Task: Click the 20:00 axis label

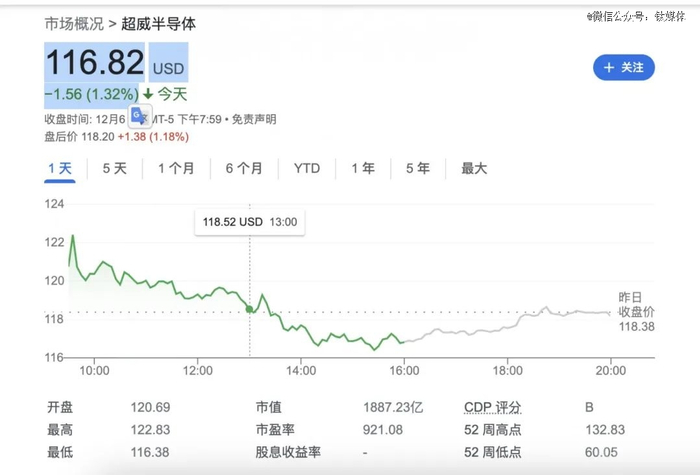Action: 611,371
